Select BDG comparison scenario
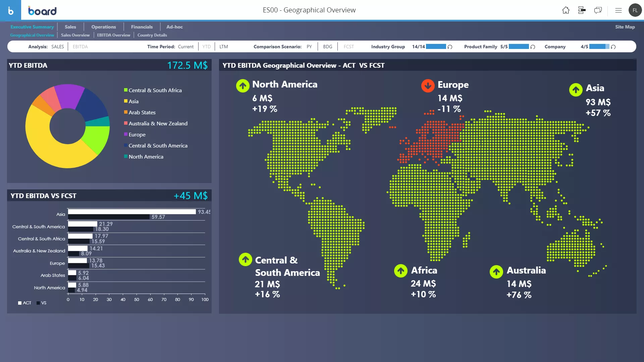The width and height of the screenshot is (644, 362). [x=327, y=47]
